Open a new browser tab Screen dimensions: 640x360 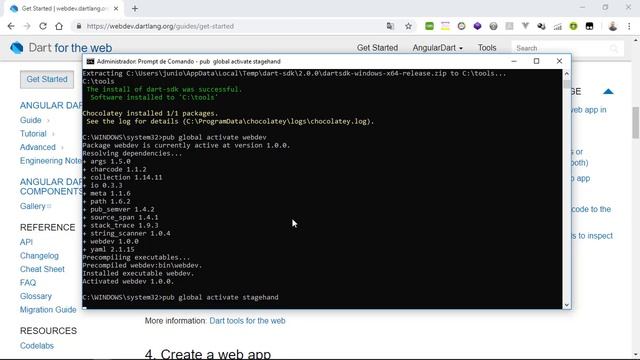135,8
